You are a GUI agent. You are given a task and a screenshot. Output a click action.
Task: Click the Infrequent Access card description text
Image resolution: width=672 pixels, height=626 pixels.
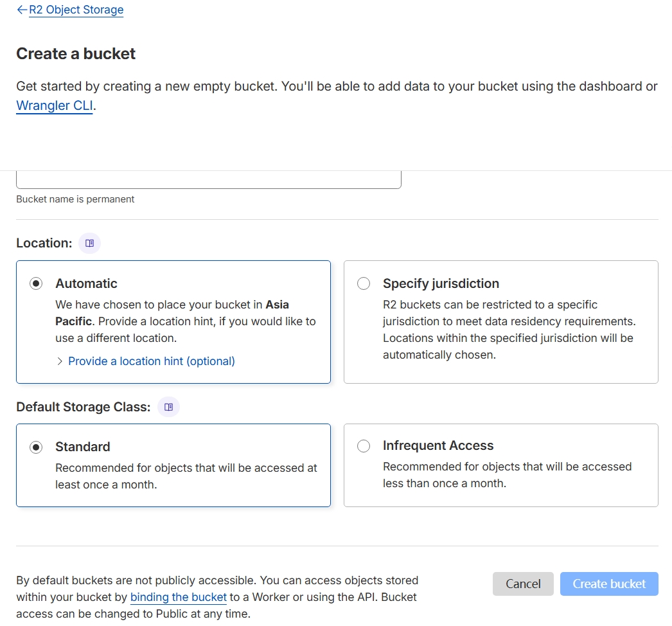point(507,475)
